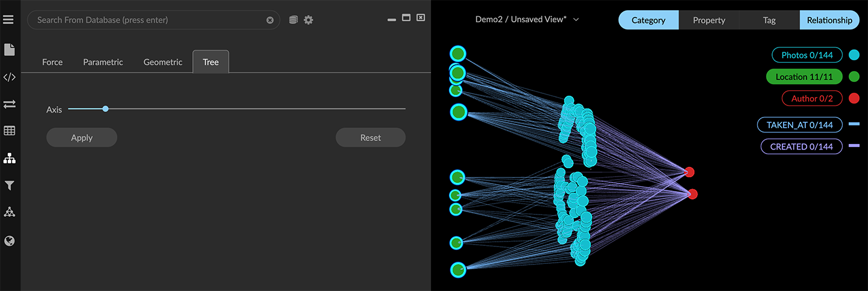Viewport: 868px width, 291px height.
Task: Switch to the Geometric layout tab
Action: tap(163, 62)
